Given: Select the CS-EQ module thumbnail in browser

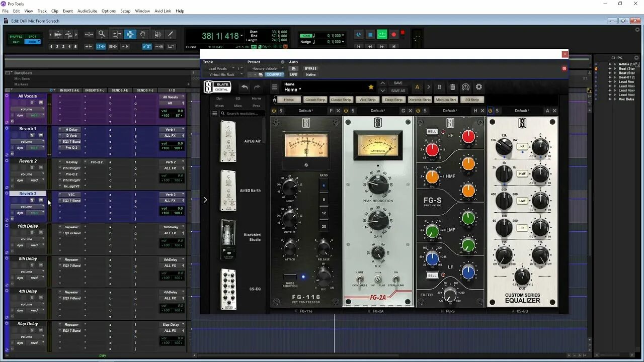Looking at the screenshot, I should coord(228,289).
